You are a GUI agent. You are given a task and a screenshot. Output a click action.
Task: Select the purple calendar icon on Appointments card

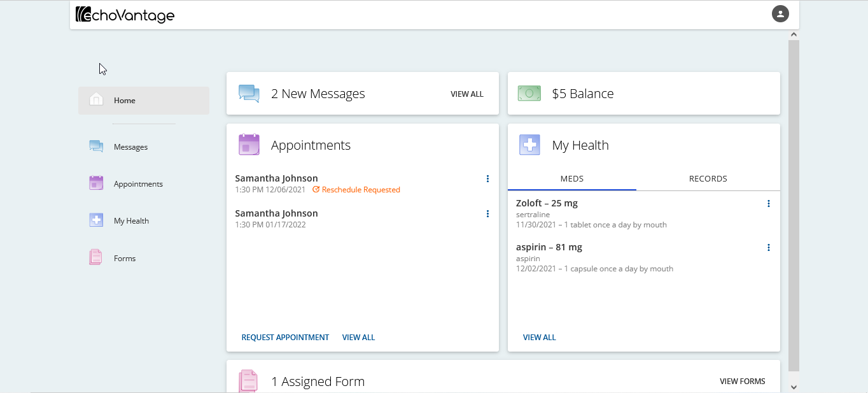tap(249, 145)
